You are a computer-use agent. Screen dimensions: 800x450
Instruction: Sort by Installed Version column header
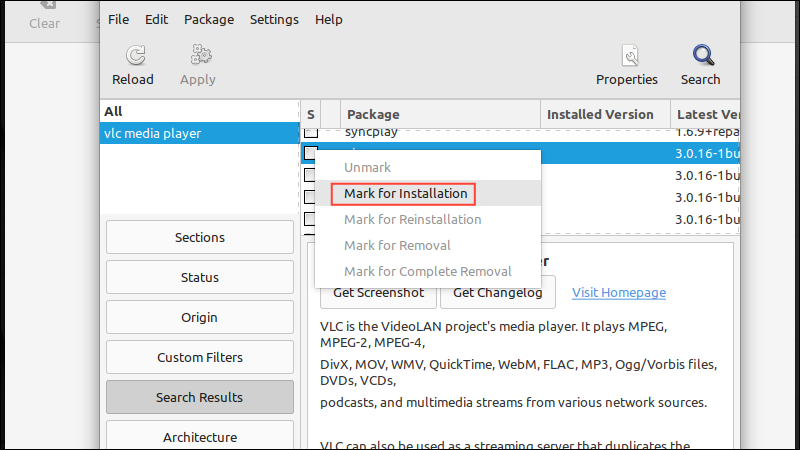coord(605,114)
